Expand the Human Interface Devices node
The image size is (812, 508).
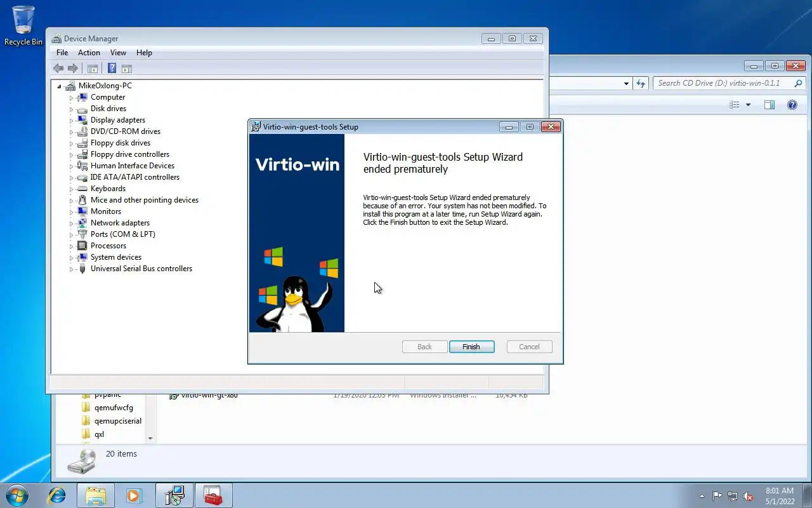click(x=72, y=166)
